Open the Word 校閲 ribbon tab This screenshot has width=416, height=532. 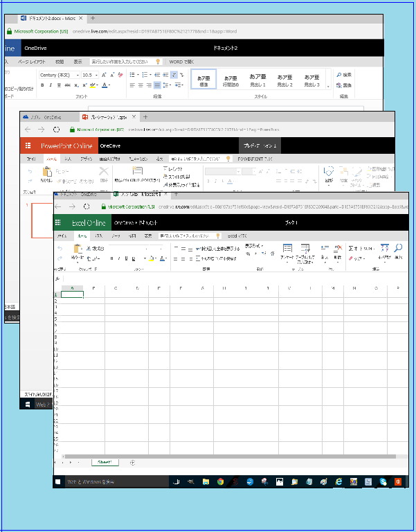(x=60, y=62)
